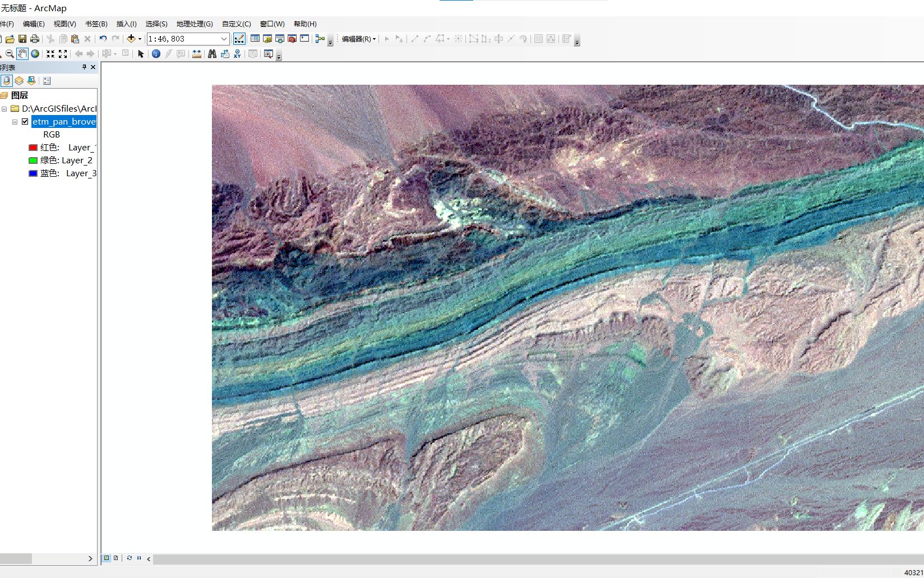This screenshot has height=578, width=924.
Task: Click the Go To XY icon
Action: pos(237,54)
